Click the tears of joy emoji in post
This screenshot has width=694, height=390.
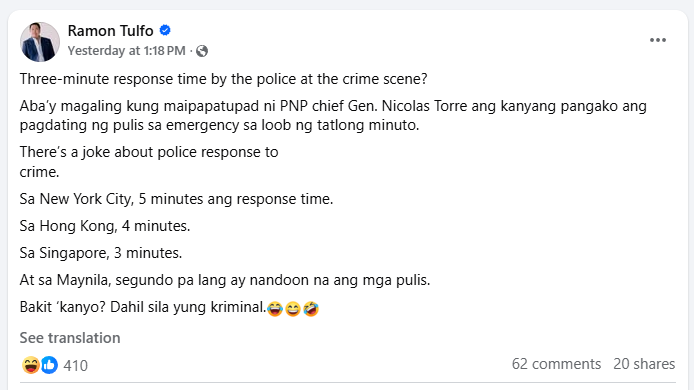tap(275, 308)
